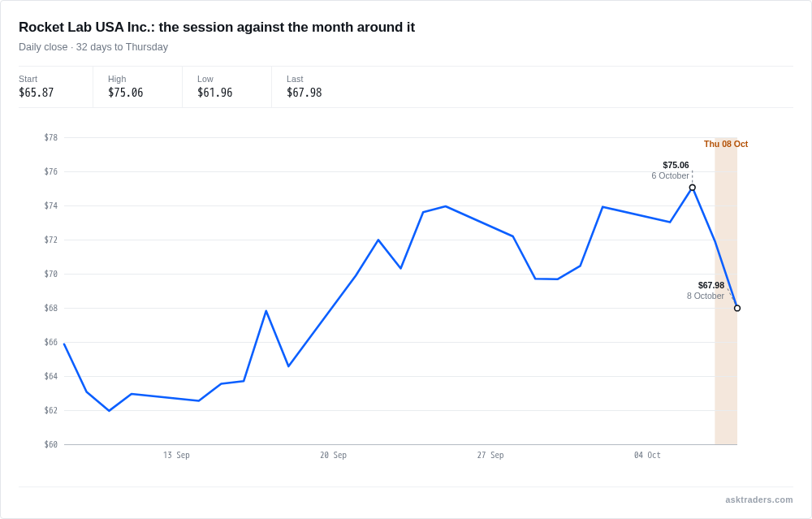Select the Last $67.98 stat box

point(317,87)
